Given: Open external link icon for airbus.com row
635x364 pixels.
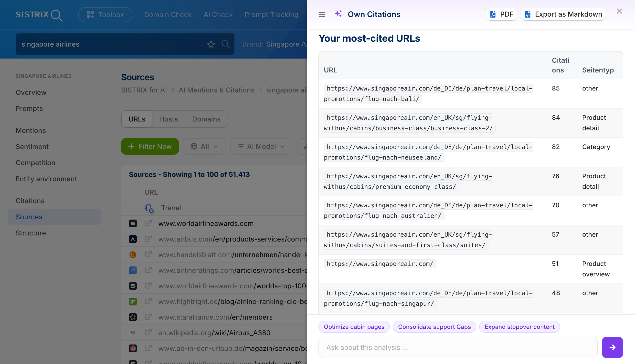Looking at the screenshot, I should 148,239.
